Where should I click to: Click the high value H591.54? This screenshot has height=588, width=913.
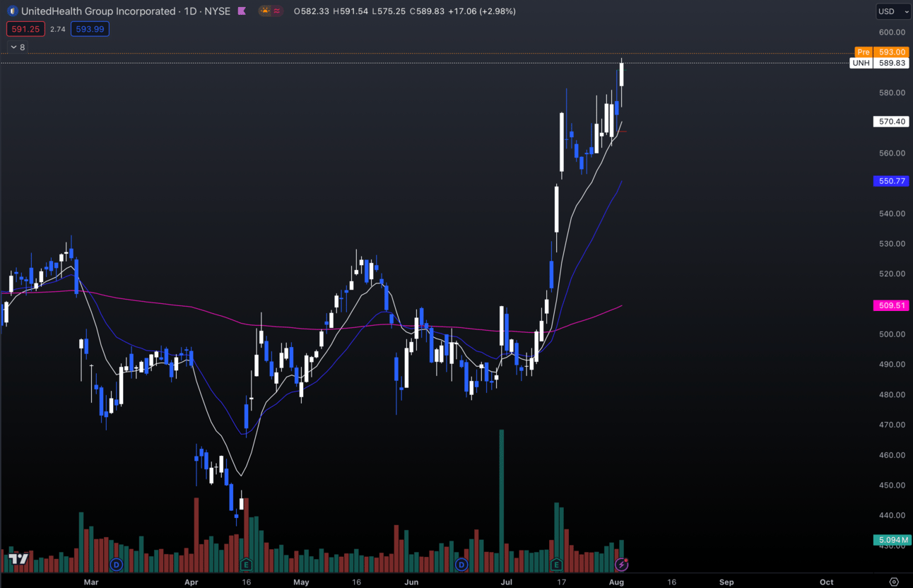point(351,11)
